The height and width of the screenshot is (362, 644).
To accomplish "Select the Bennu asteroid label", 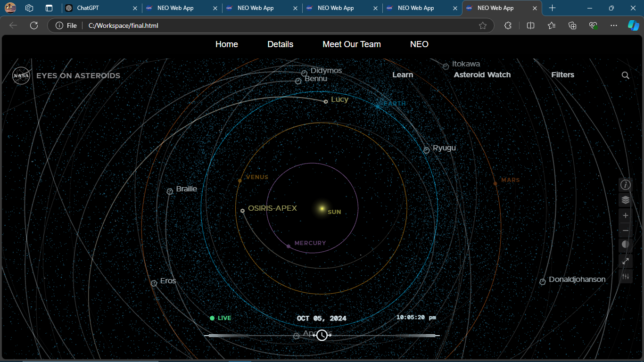I will pos(316,79).
